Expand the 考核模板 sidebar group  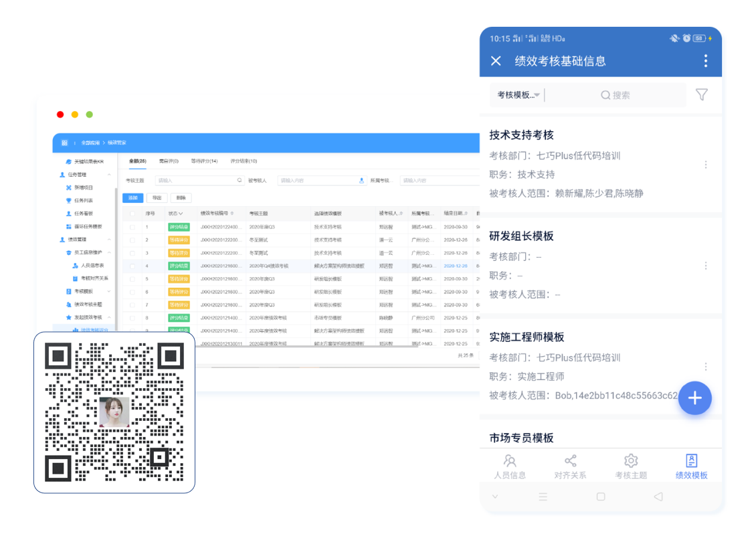click(x=110, y=291)
